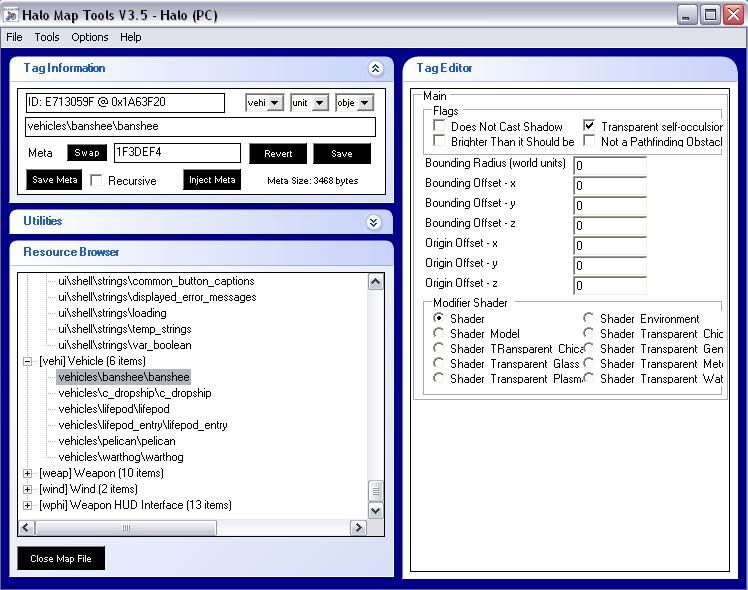Click the Revert button
Image resolution: width=748 pixels, height=590 pixels.
click(278, 154)
